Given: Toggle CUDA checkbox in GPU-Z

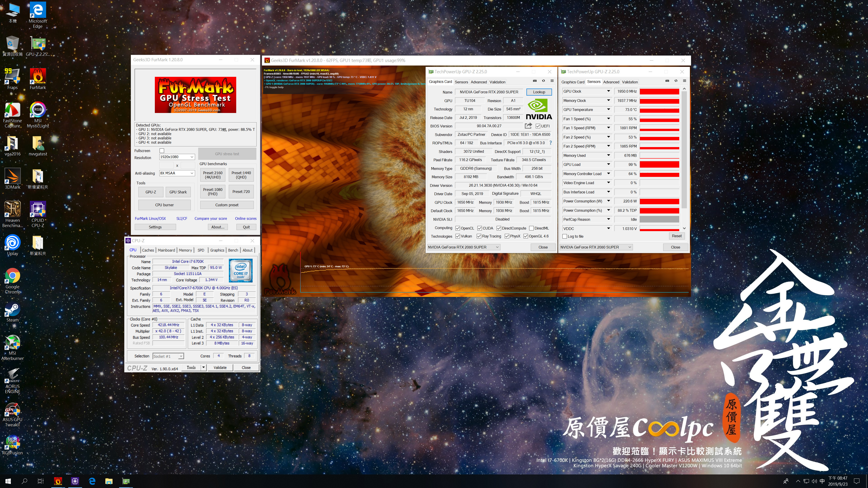Looking at the screenshot, I should click(x=479, y=228).
